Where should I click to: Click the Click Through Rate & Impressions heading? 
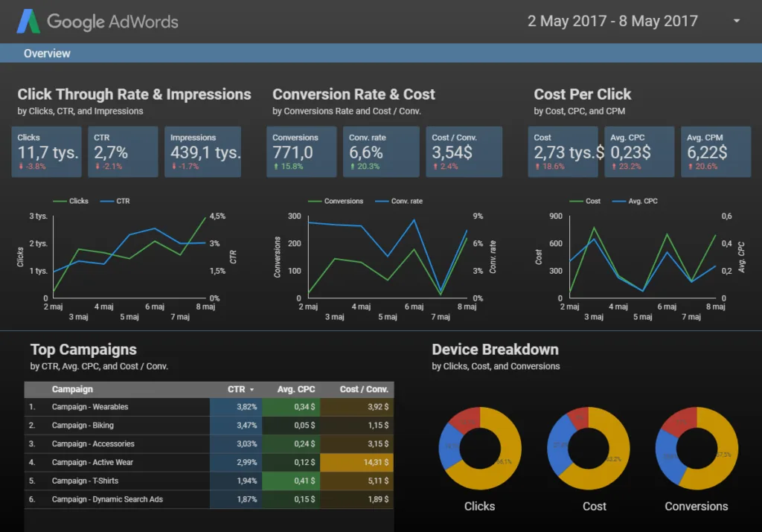(134, 94)
